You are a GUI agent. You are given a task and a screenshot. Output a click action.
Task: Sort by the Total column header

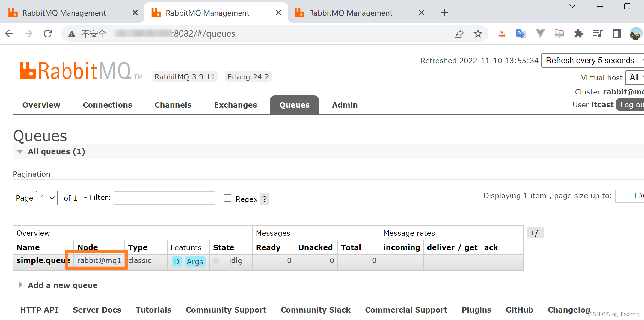[351, 247]
